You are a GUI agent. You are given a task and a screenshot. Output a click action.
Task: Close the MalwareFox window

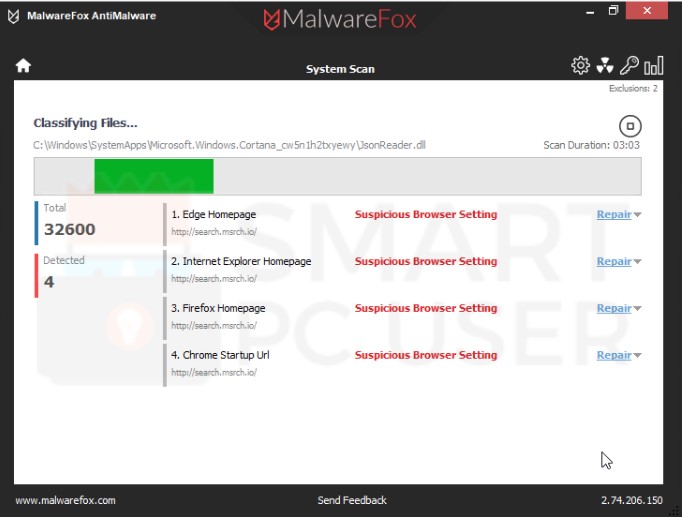point(647,10)
